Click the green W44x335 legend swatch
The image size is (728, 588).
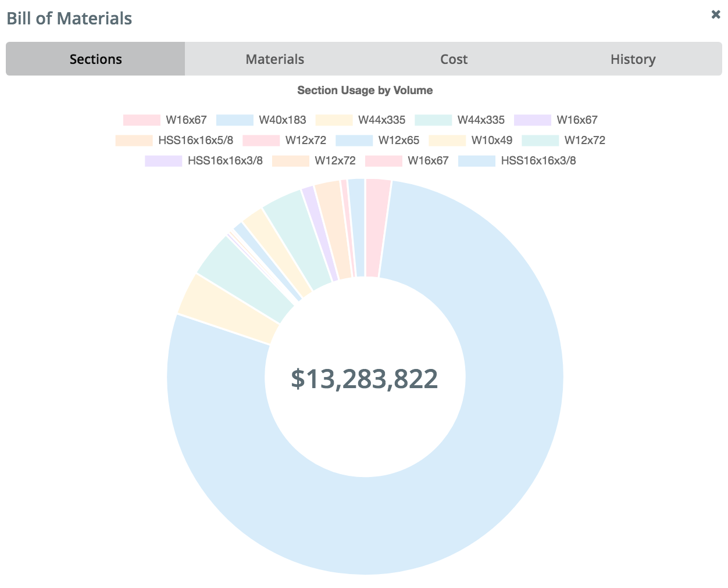[x=433, y=120]
